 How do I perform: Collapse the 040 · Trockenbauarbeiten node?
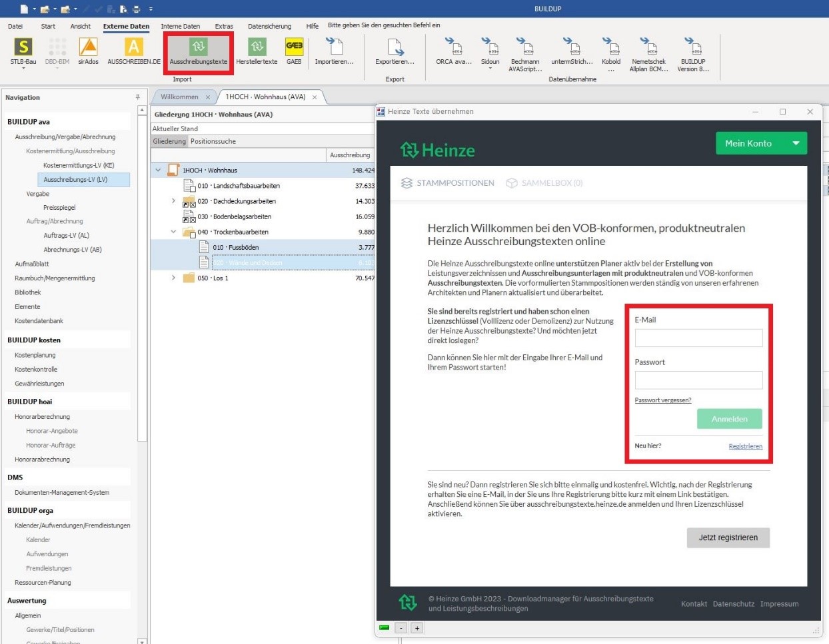tap(173, 232)
